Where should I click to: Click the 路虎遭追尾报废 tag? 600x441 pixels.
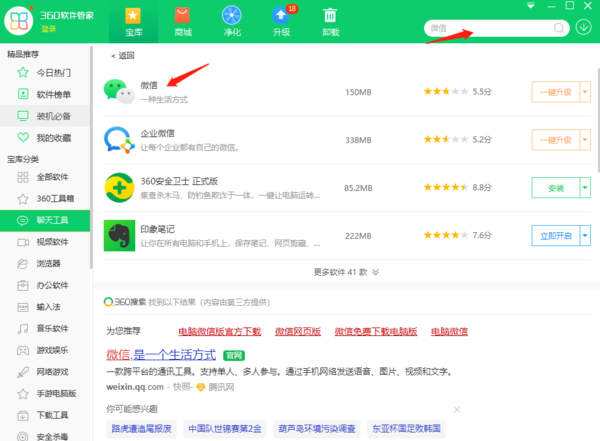(142, 428)
